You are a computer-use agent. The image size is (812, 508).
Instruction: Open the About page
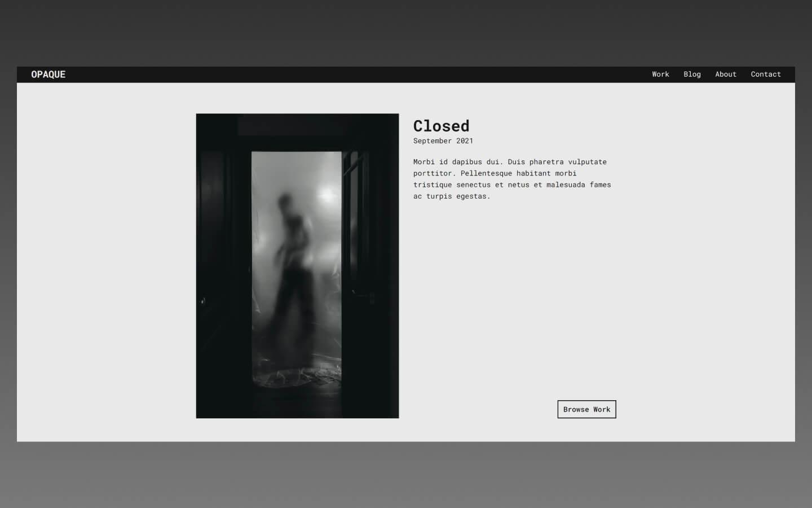point(726,74)
